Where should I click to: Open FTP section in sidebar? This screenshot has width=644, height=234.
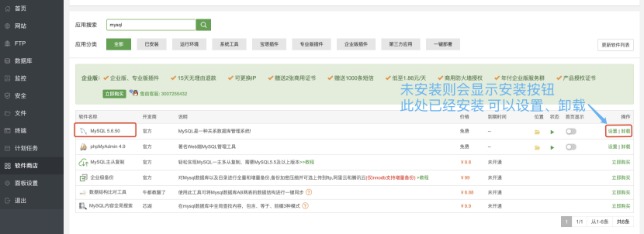coord(20,43)
